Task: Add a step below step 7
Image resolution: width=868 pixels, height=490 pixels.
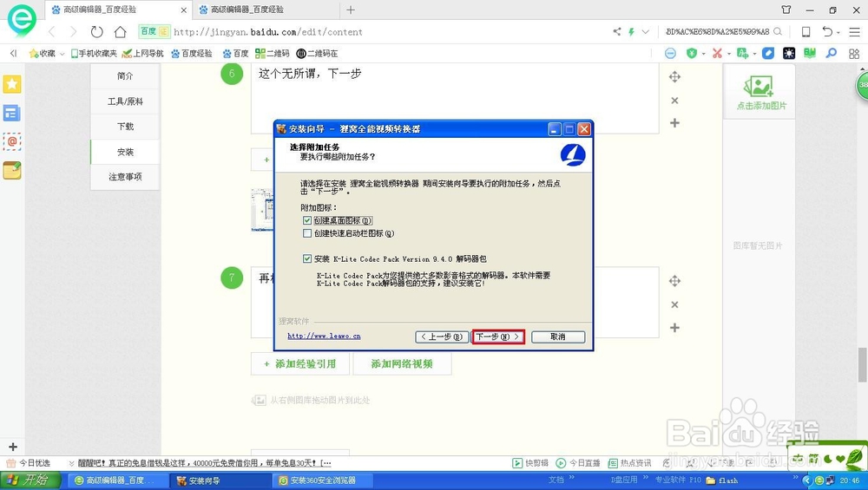Action: coord(674,328)
